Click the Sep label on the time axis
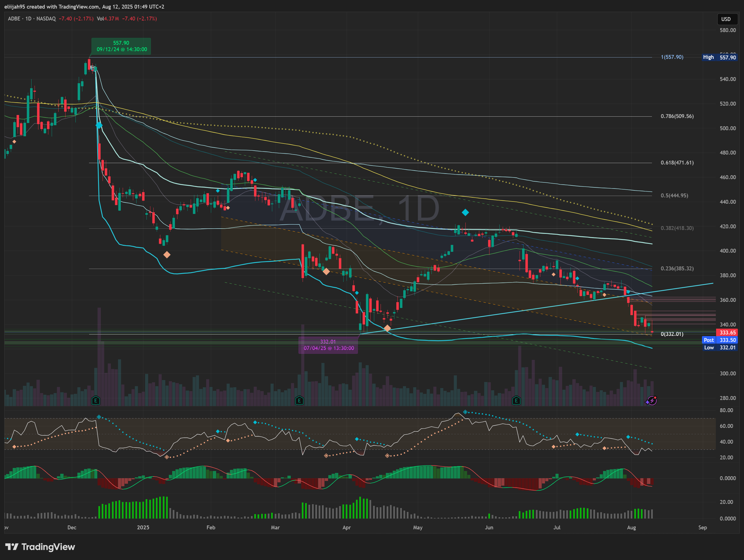The image size is (744, 560). pyautogui.click(x=703, y=527)
